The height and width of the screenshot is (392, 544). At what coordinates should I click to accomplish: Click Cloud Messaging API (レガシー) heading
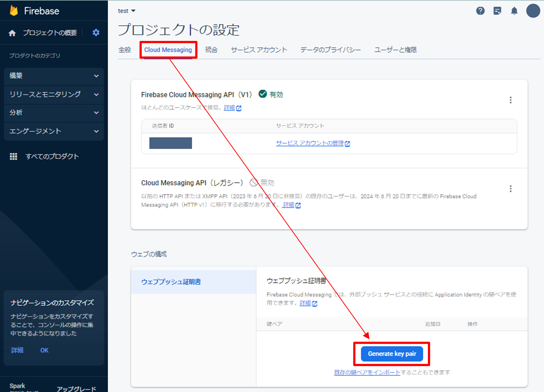pos(192,183)
